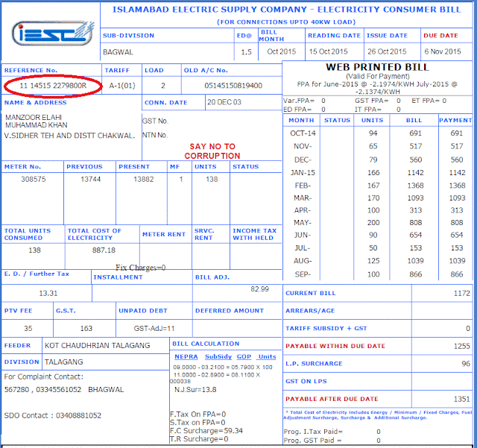Click the circled reference number

53,86
